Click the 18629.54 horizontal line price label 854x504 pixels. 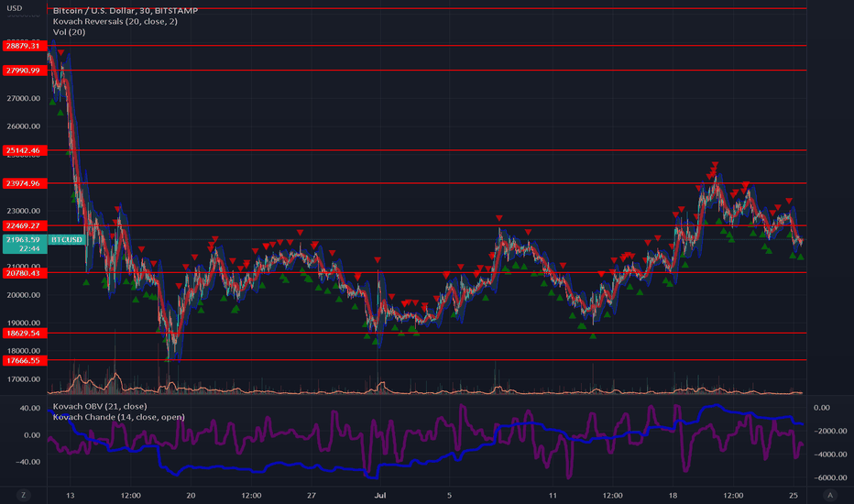point(25,333)
